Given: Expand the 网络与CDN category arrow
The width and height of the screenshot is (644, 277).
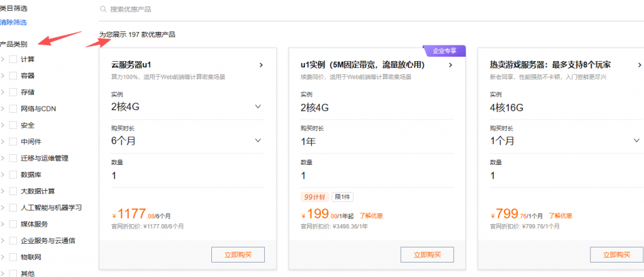Looking at the screenshot, I should tap(3, 108).
